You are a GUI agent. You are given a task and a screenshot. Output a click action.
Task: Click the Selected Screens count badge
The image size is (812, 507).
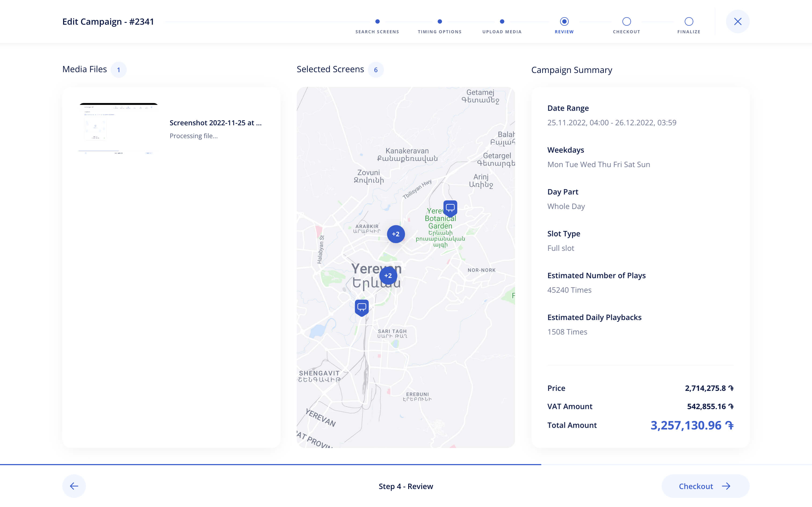[x=375, y=70]
